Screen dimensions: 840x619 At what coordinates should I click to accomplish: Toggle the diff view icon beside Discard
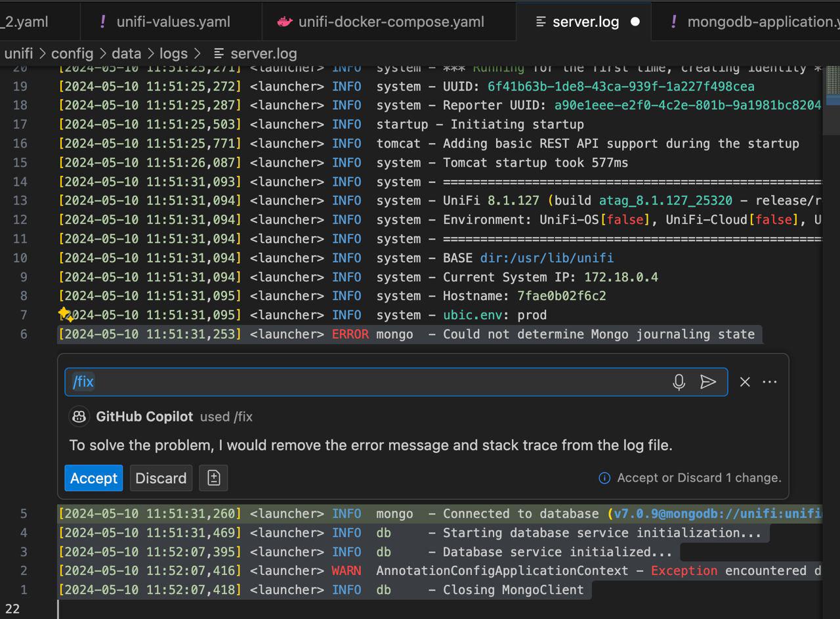213,478
